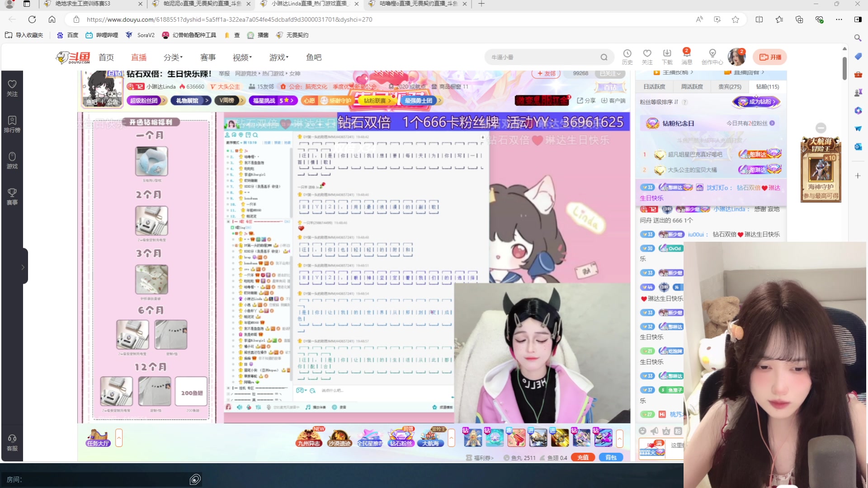
Task: Switch to 周活跃度 tab
Action: pos(692,86)
